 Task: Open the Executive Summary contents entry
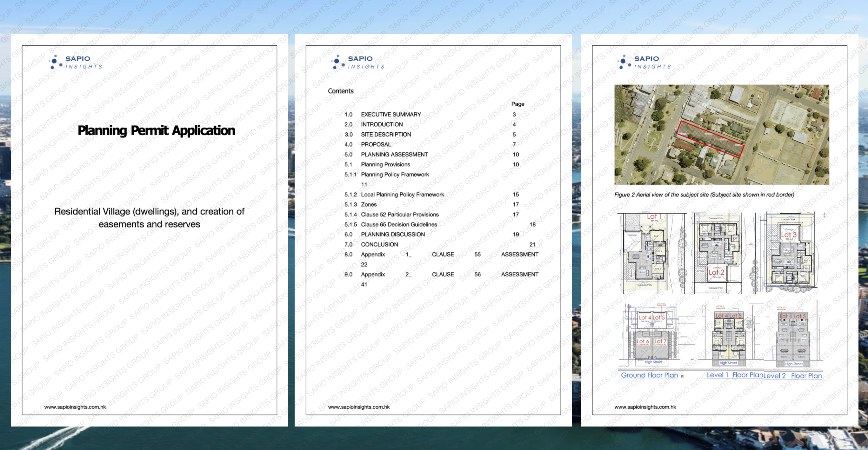click(x=391, y=115)
